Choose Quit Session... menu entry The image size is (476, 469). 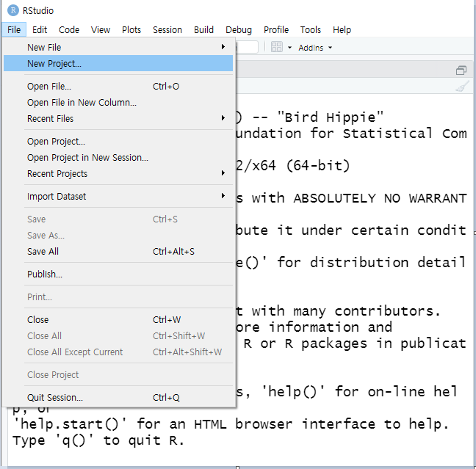118,397
